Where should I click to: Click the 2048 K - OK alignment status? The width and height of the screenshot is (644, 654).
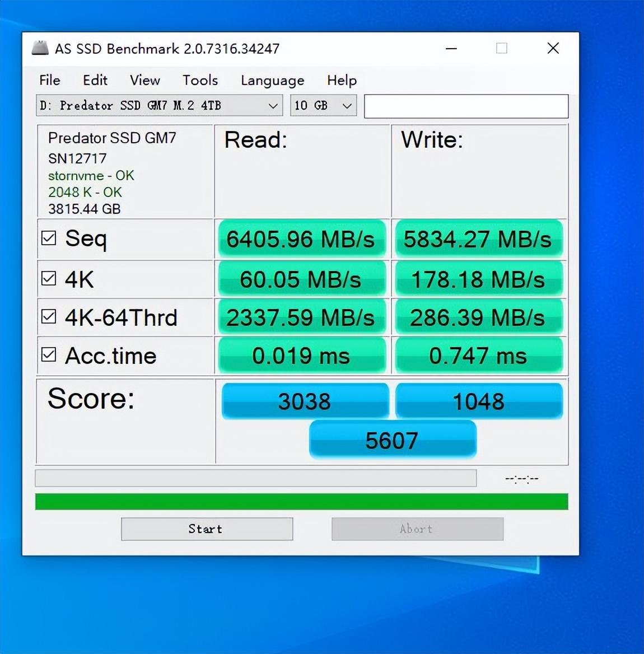tap(85, 192)
